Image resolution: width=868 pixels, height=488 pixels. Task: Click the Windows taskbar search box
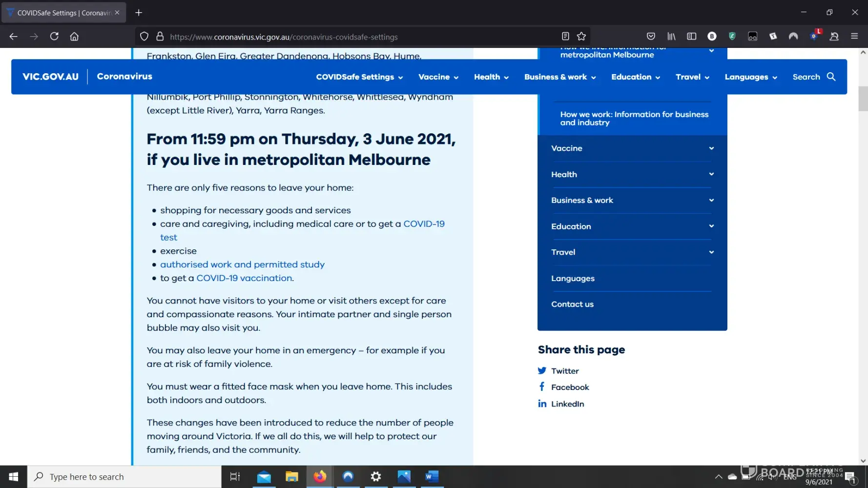click(124, 477)
